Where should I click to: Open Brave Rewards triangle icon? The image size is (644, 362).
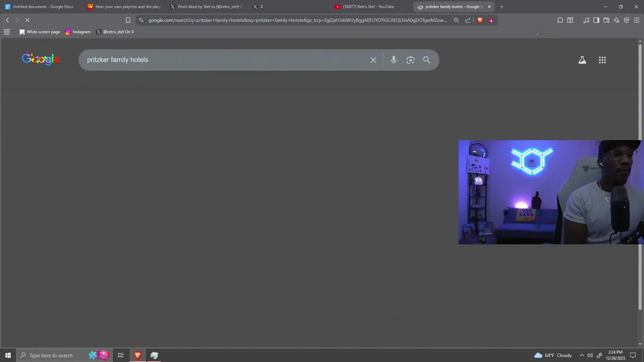point(491,20)
